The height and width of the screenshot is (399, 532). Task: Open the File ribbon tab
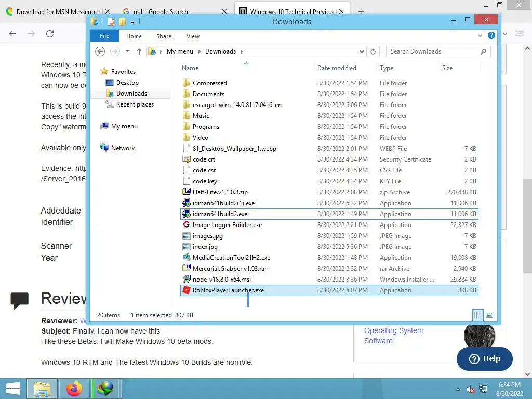(104, 36)
